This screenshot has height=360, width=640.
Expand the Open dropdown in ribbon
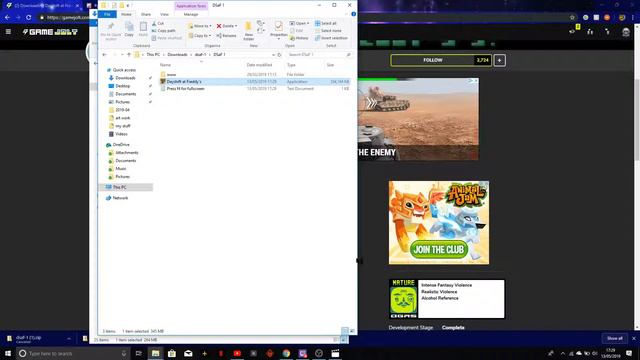(x=308, y=24)
